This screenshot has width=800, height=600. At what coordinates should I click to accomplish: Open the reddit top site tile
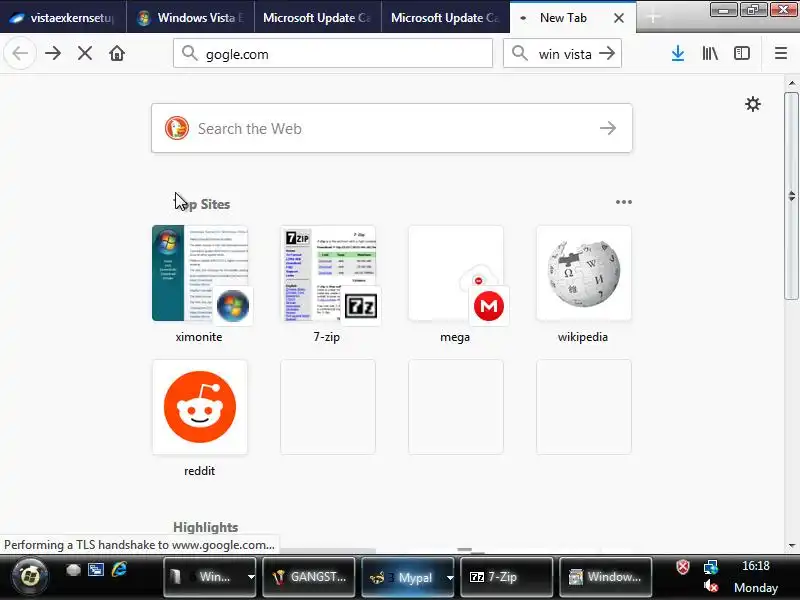(x=199, y=407)
